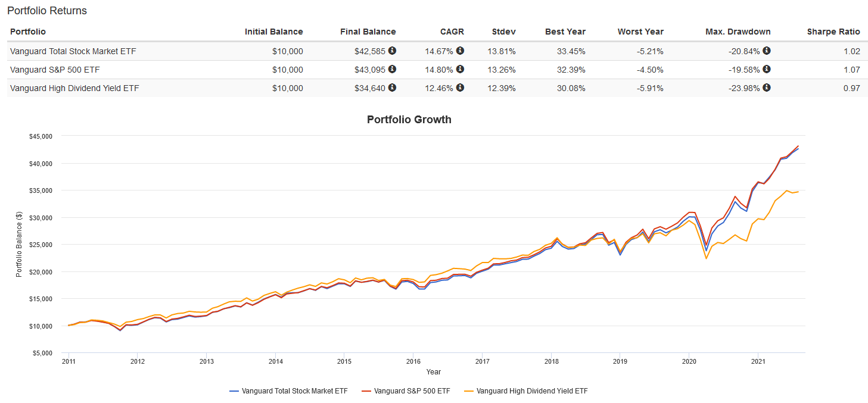Show info for -20.84% max drawdown
The width and height of the screenshot is (868, 403).
point(767,51)
